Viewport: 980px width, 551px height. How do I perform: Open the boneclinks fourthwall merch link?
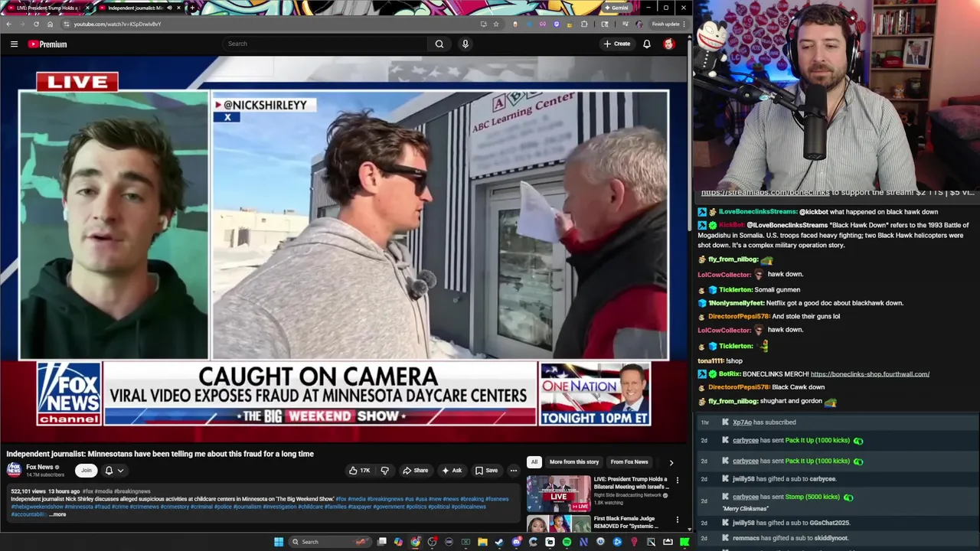pos(870,374)
